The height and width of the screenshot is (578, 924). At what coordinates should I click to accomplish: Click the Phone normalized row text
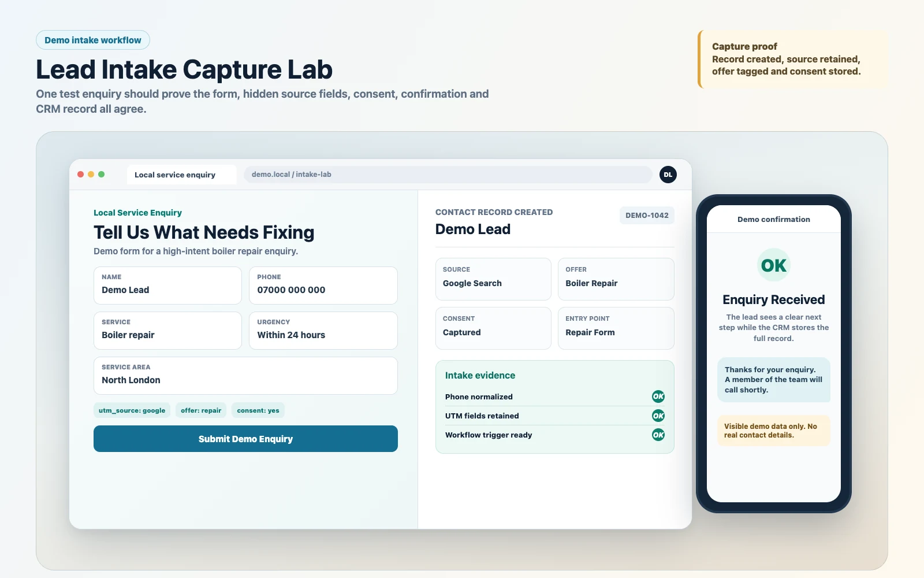pyautogui.click(x=479, y=397)
